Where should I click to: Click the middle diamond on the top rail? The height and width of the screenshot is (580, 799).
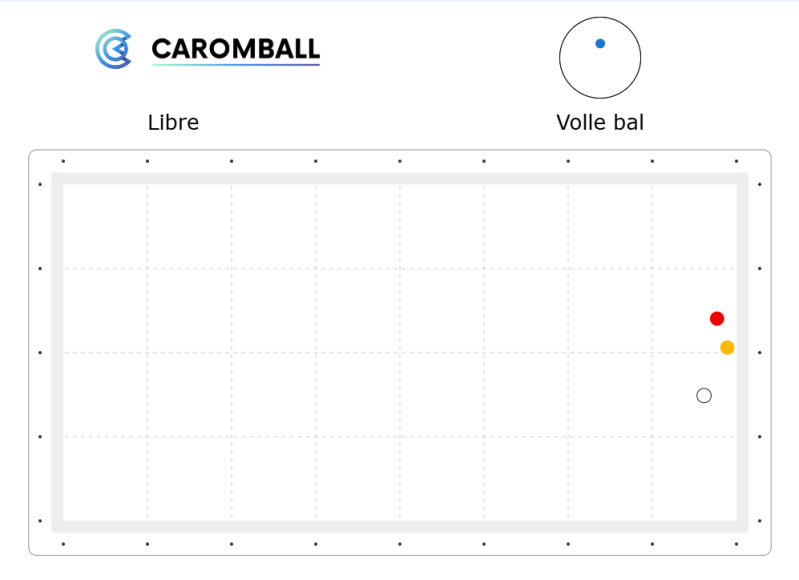400,161
